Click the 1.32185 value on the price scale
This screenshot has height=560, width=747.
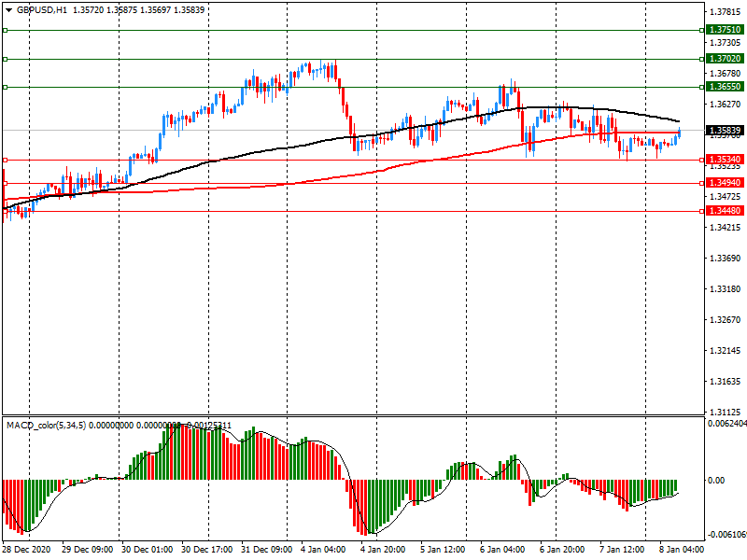pos(725,351)
